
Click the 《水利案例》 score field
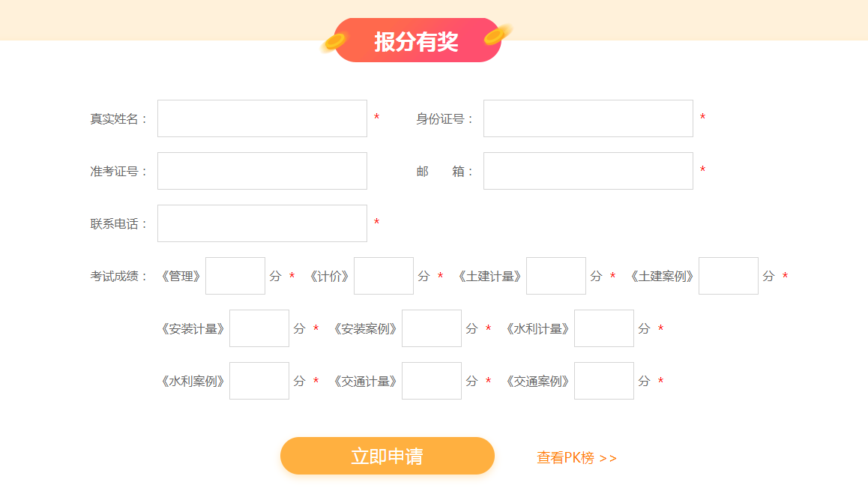[x=259, y=381]
